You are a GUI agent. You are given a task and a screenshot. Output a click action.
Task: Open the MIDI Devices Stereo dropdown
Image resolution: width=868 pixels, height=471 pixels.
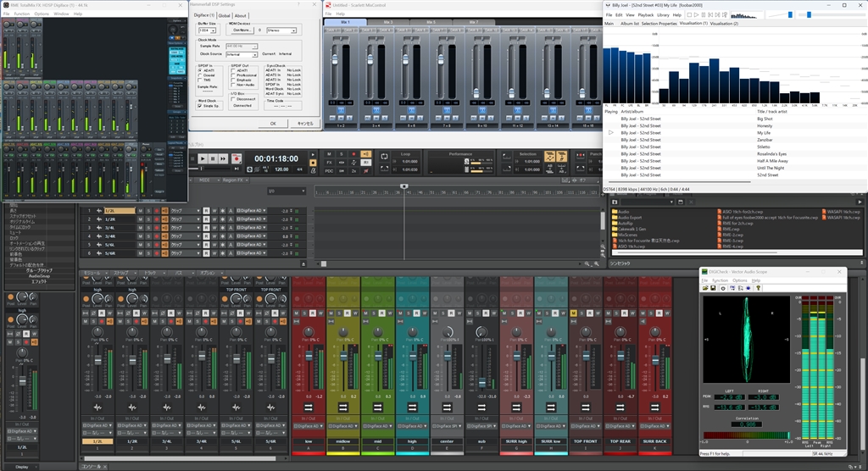282,30
